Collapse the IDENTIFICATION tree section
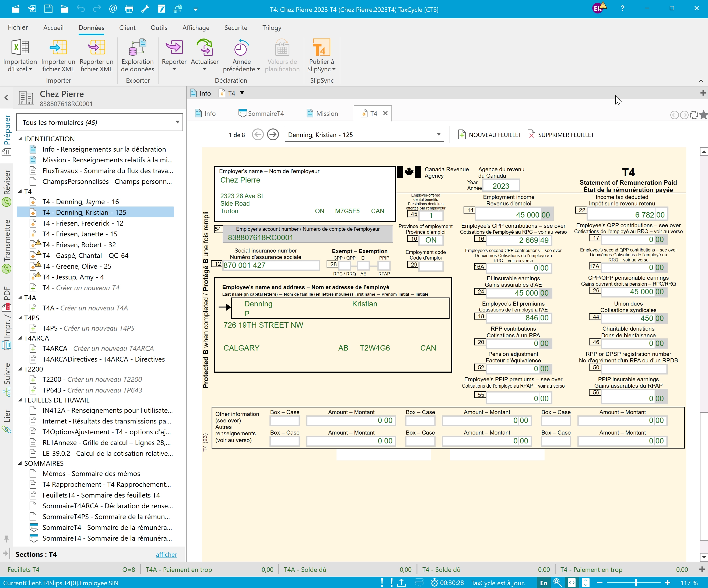This screenshot has width=708, height=588. (20, 139)
